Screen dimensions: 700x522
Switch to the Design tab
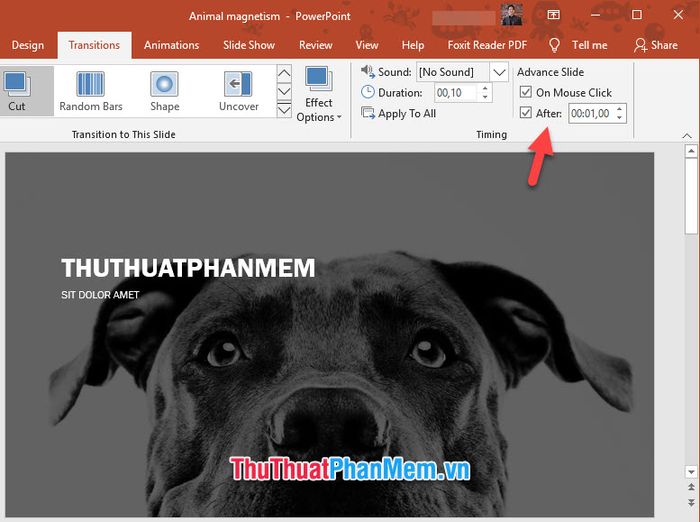tap(28, 45)
